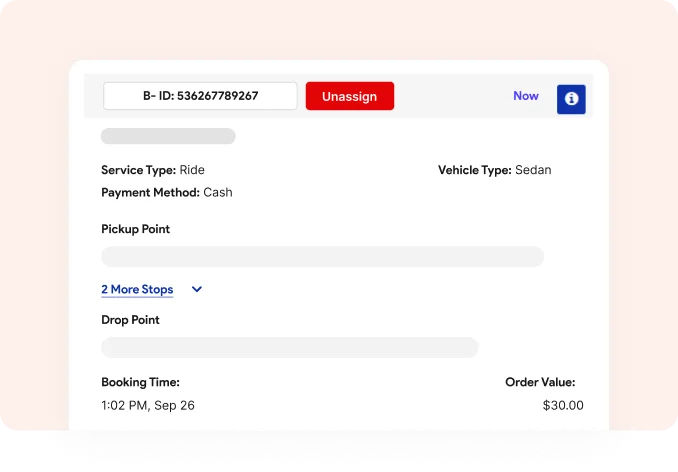Select the pickup address placeholder bar
678x472 pixels.
(x=323, y=257)
